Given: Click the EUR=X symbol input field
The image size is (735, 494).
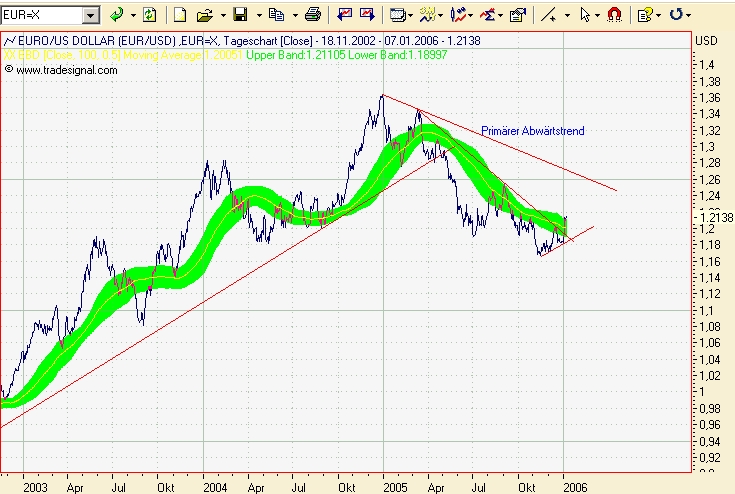Looking at the screenshot, I should [42, 15].
